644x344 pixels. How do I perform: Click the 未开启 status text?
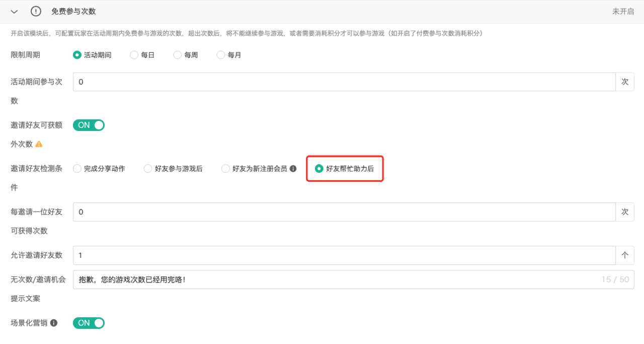(623, 11)
